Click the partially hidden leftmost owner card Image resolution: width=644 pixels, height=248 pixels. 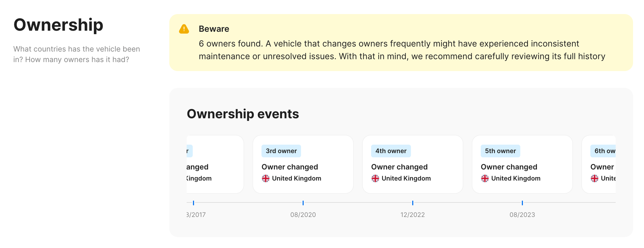pos(215,164)
